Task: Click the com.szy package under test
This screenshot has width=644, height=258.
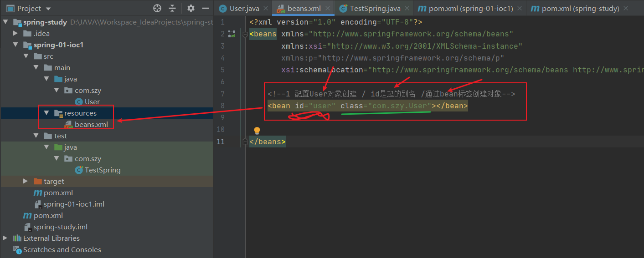Action: [88, 159]
